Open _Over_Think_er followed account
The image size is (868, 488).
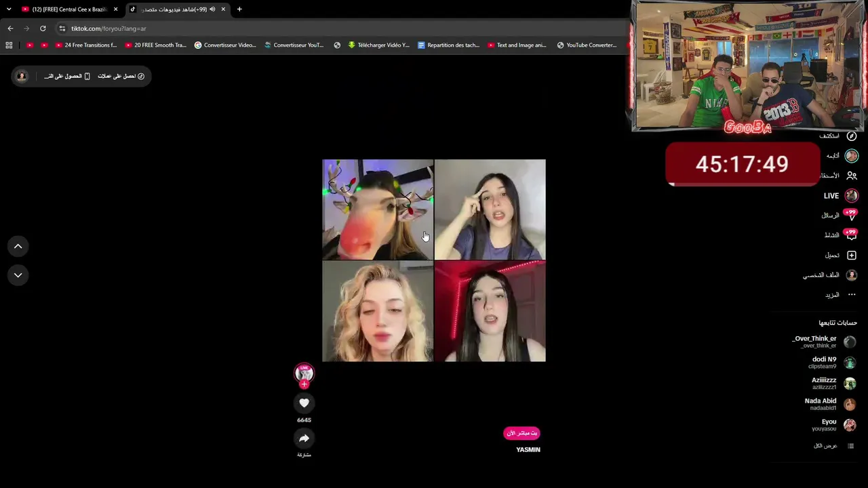point(824,342)
